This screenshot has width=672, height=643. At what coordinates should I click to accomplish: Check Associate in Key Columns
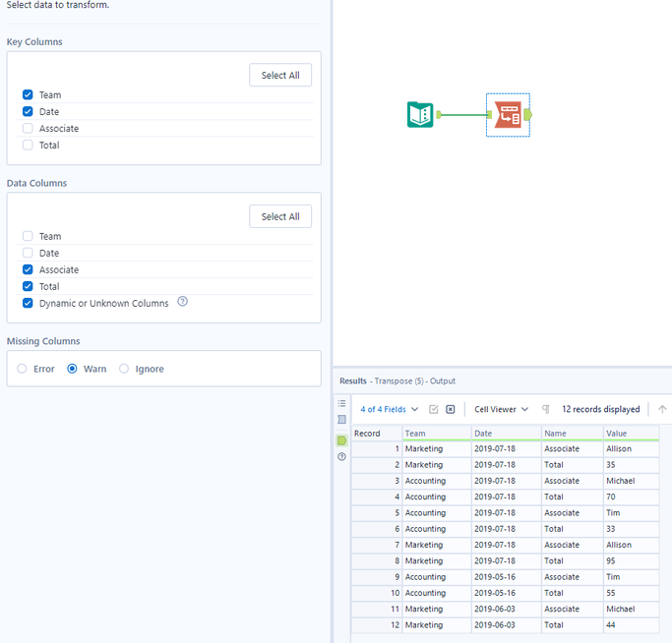pos(28,128)
